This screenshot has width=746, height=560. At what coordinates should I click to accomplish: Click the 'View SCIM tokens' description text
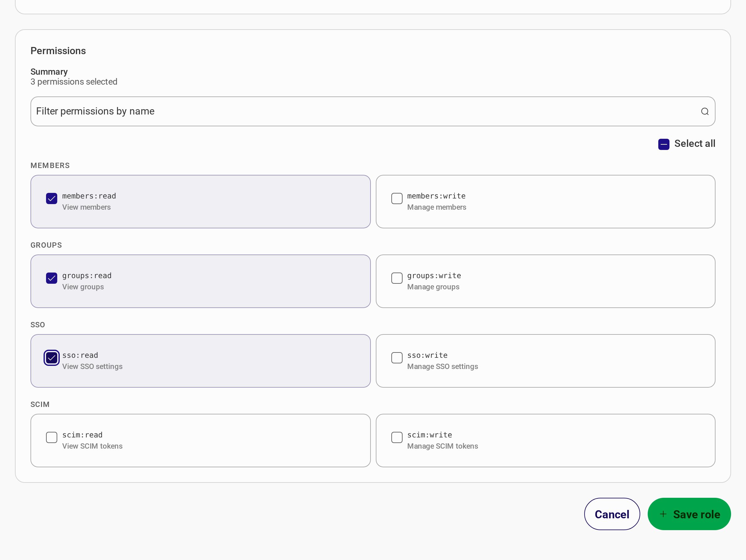[x=92, y=446]
